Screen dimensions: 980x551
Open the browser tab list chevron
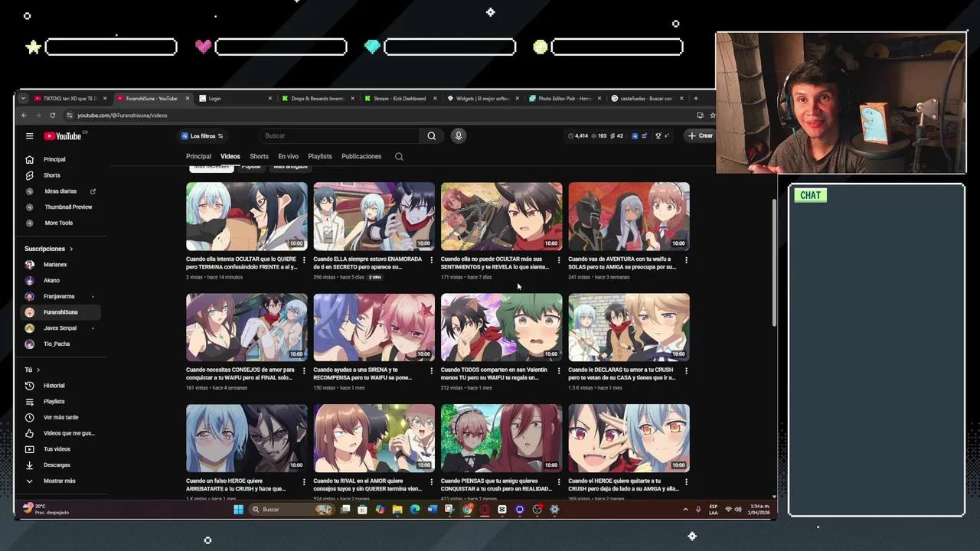[x=23, y=98]
